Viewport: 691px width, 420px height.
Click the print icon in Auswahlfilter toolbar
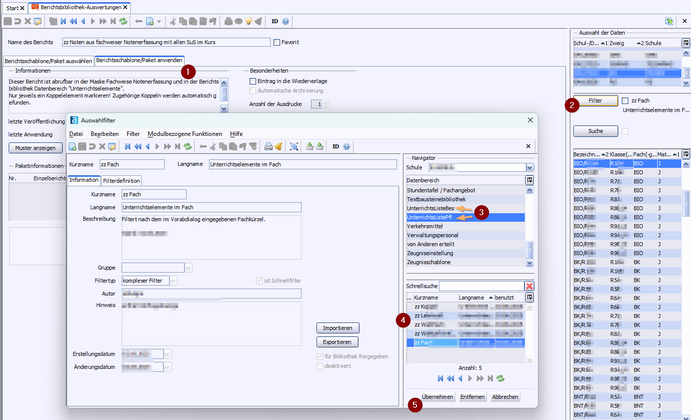[x=268, y=147]
